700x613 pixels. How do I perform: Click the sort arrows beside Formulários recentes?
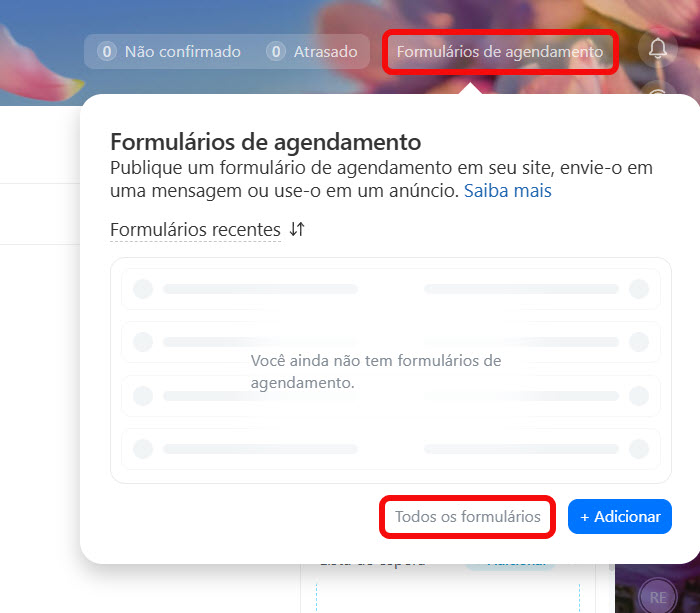(x=297, y=229)
